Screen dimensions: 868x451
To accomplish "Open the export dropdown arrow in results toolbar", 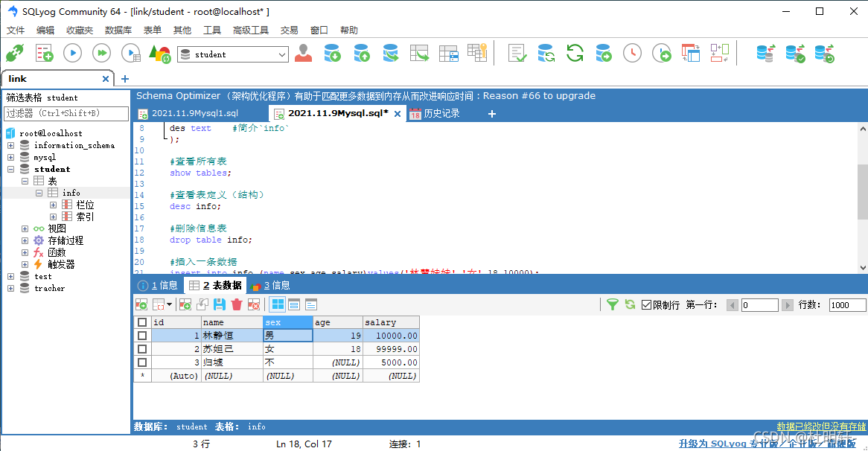I will [169, 304].
